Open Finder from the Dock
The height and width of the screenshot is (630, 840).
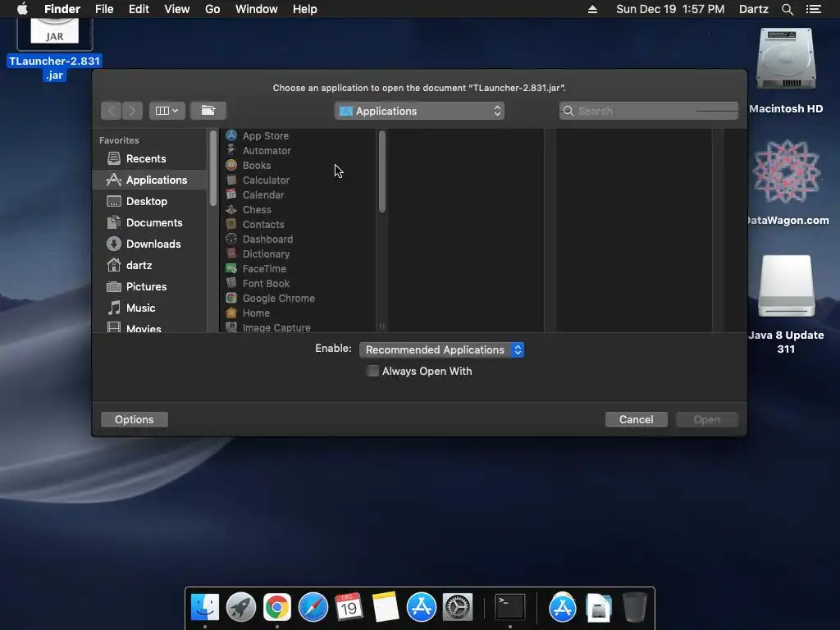[x=205, y=607]
